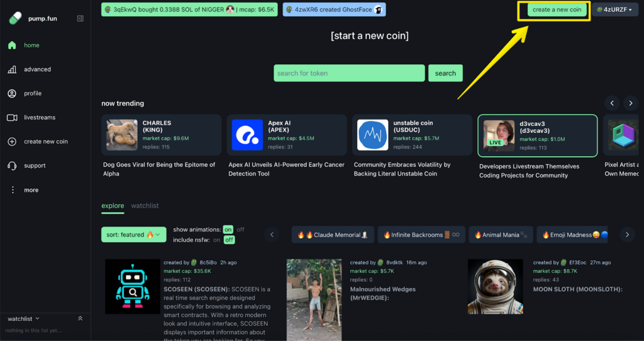644x341 pixels.
Task: Click the MOON SLOTH (MOONSLOTH) title
Action: pos(578,289)
